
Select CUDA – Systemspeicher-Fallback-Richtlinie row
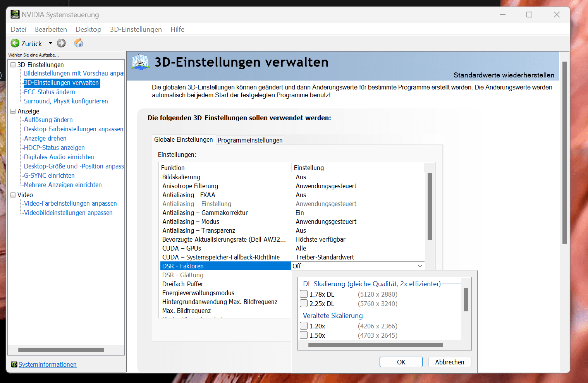coord(292,257)
